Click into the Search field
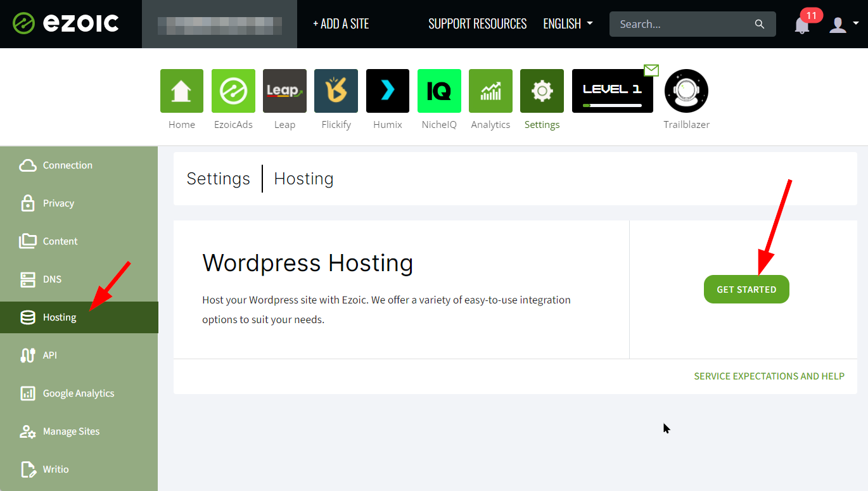 [x=692, y=24]
